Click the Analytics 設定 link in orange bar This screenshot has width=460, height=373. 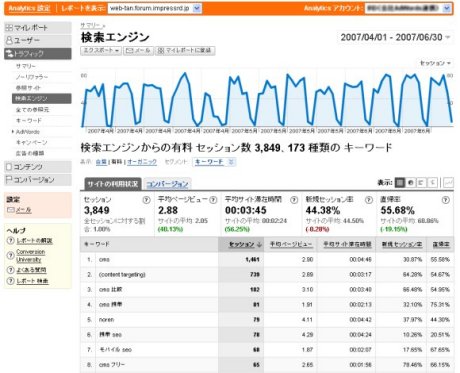[29, 8]
